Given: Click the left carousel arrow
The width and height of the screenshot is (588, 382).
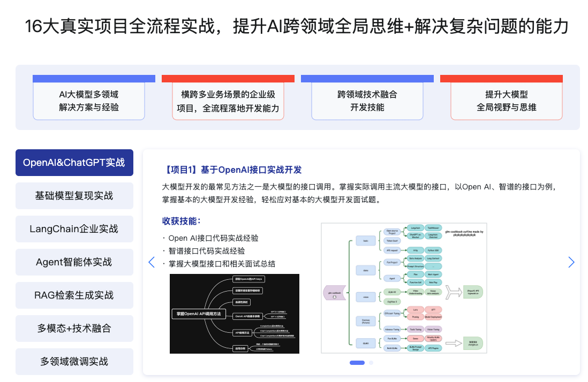Looking at the screenshot, I should (152, 262).
